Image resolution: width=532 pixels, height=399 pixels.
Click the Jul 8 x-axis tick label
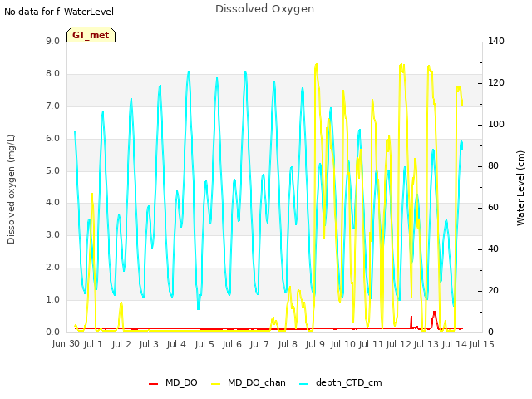pos(288,344)
